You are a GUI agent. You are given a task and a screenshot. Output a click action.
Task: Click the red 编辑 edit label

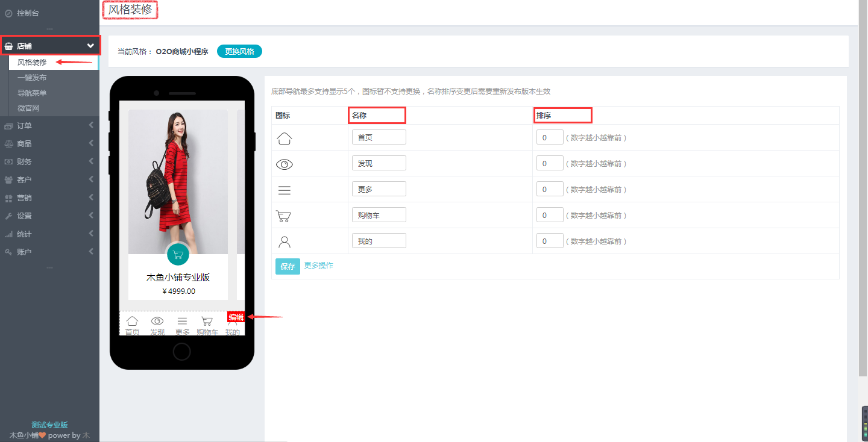(236, 317)
